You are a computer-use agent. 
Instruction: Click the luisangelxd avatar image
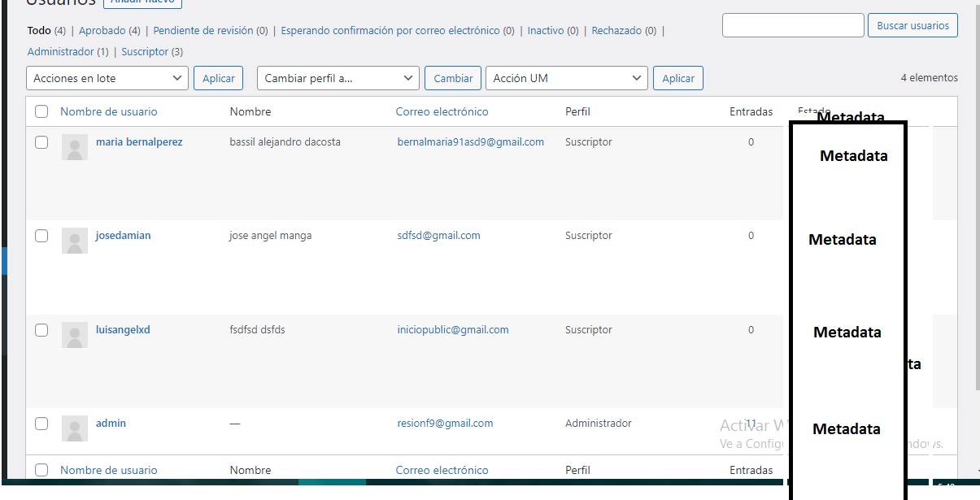click(x=75, y=336)
